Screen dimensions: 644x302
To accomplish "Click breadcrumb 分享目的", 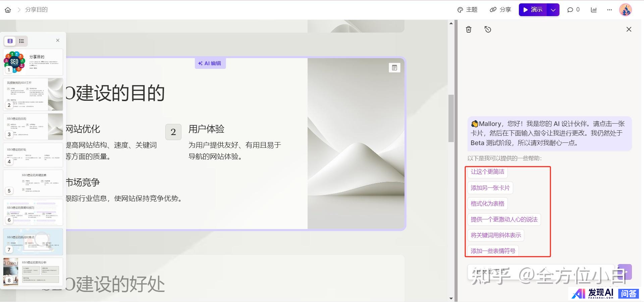I will coord(37,10).
